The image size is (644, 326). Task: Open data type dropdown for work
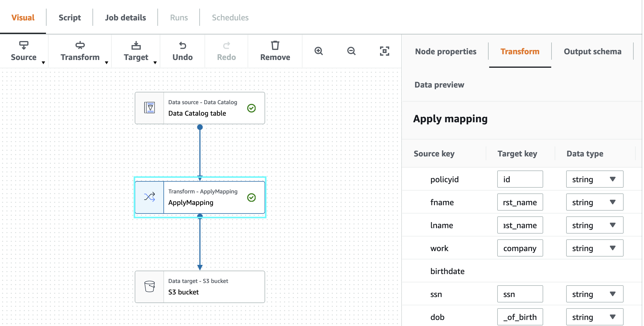(x=595, y=248)
